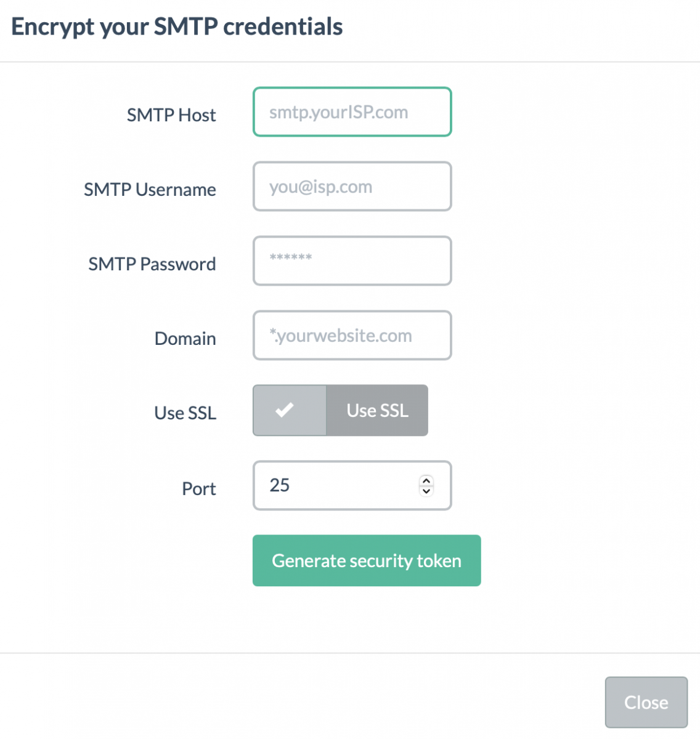Click the checkmark icon in SSL toggle

click(x=285, y=410)
